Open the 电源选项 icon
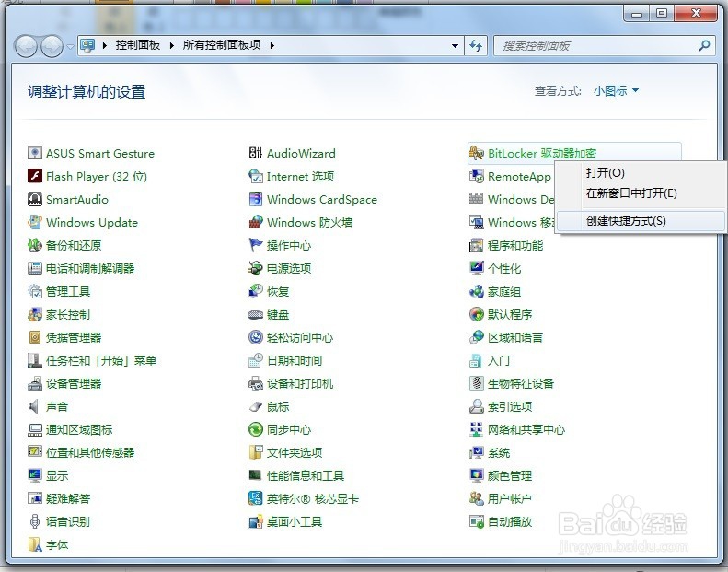 pos(256,268)
